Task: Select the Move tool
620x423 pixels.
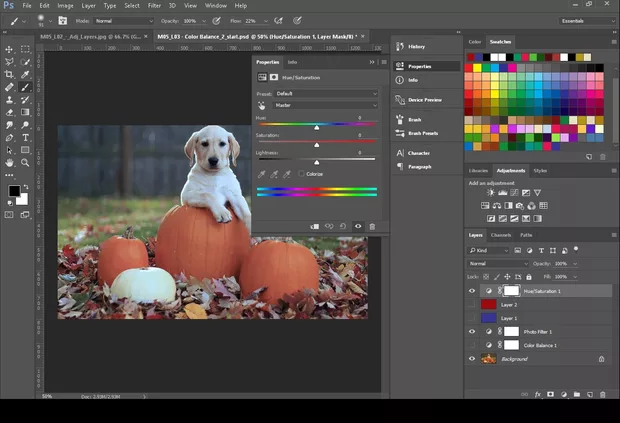Action: tap(10, 49)
